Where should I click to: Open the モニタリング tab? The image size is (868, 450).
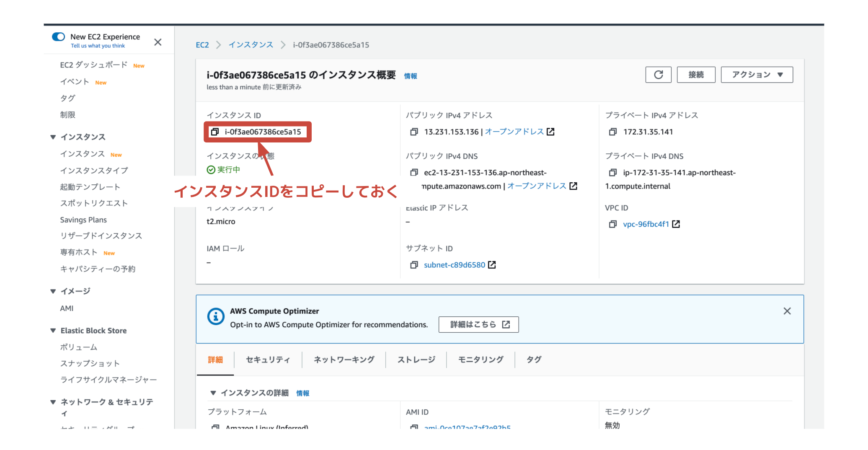click(480, 359)
